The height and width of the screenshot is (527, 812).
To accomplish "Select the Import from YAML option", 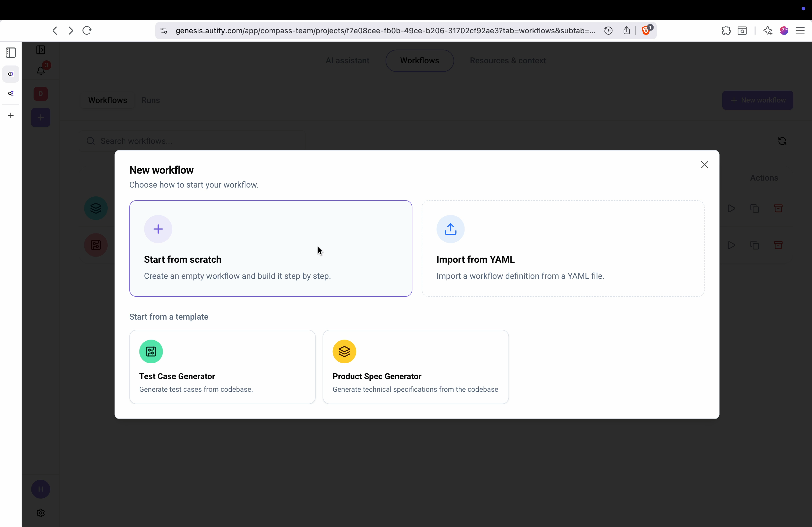I will tap(563, 248).
